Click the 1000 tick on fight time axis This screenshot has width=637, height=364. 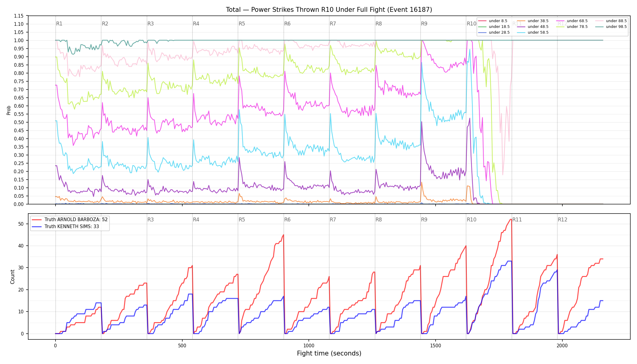pyautogui.click(x=309, y=345)
